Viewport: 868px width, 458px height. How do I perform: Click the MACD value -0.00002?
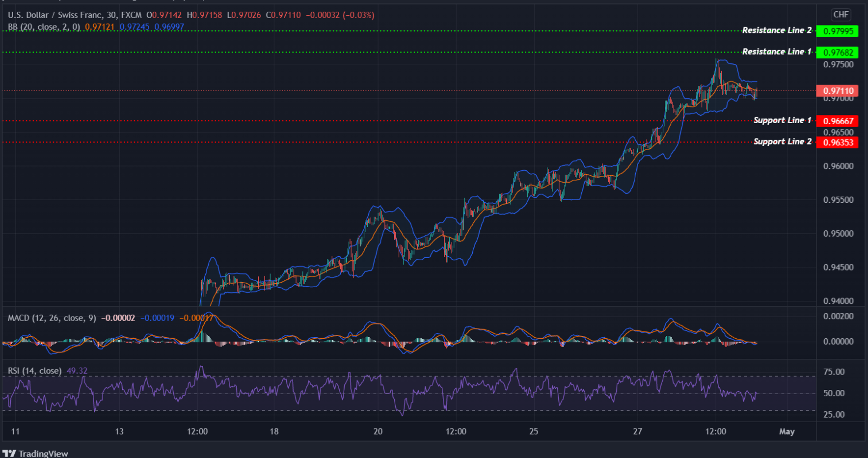(118, 318)
